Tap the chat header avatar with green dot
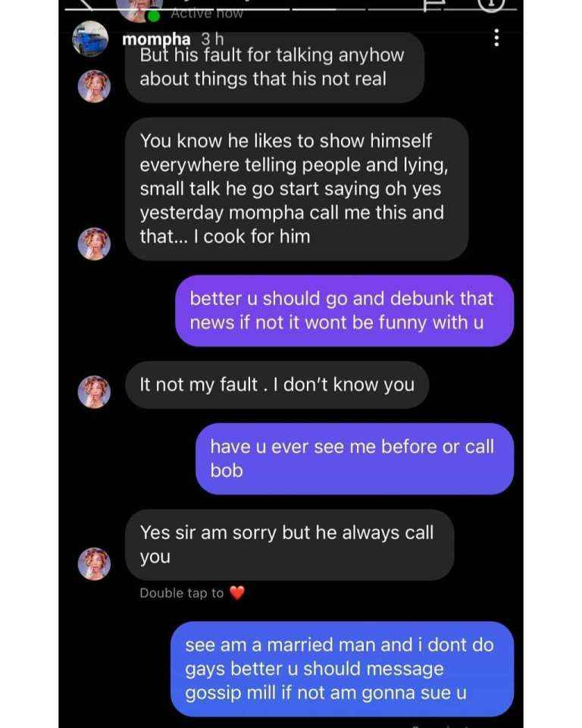The image size is (582, 728). pos(139,9)
